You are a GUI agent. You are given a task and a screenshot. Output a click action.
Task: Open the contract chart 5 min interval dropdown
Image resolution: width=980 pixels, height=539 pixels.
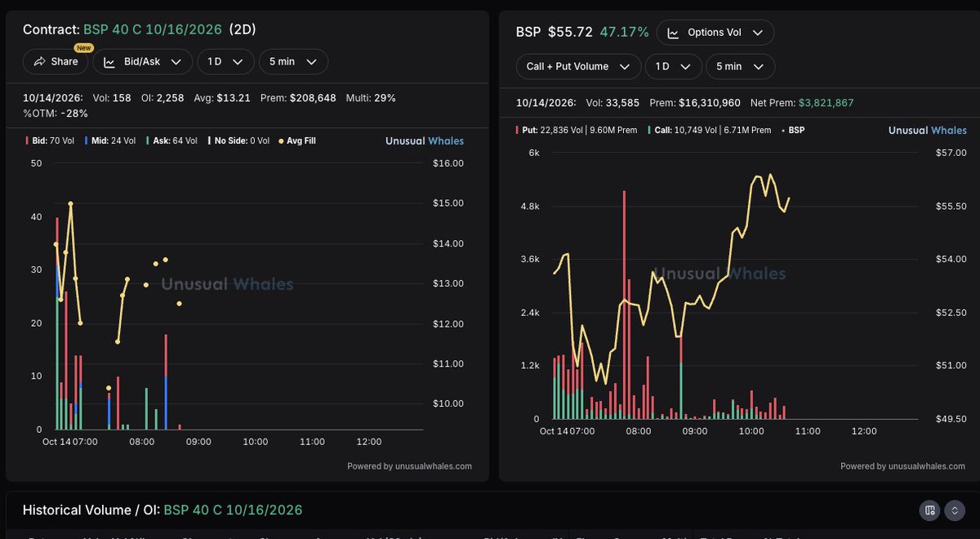coord(293,61)
